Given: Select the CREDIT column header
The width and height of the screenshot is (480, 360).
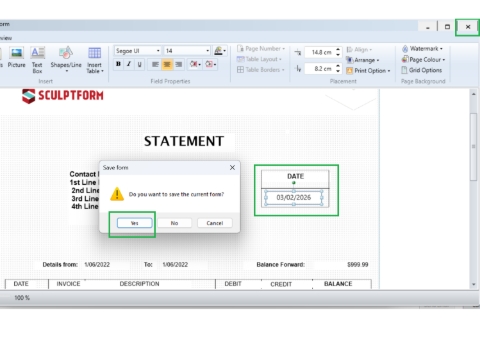Looking at the screenshot, I should 281,284.
